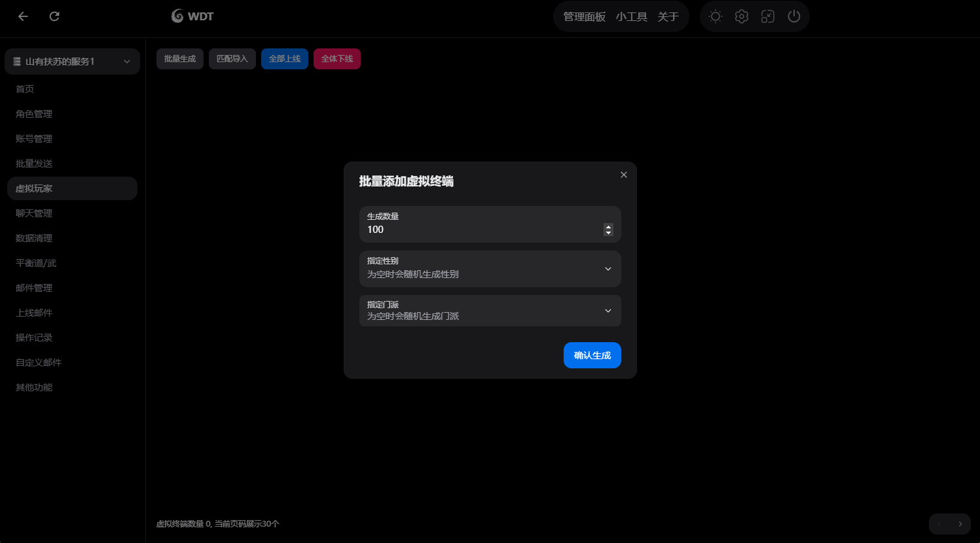The height and width of the screenshot is (543, 980).
Task: Open settings via the gear icon
Action: [741, 16]
